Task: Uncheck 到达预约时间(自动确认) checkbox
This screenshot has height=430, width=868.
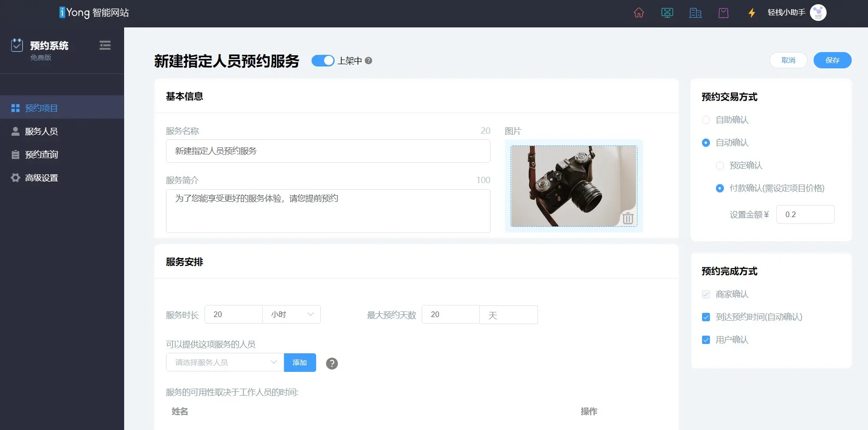Action: (706, 317)
